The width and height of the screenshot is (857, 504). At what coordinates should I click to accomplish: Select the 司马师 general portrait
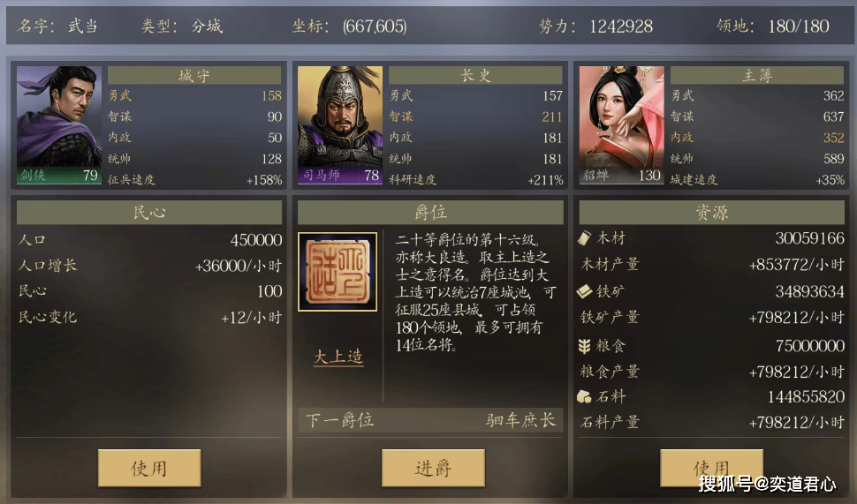(x=340, y=125)
